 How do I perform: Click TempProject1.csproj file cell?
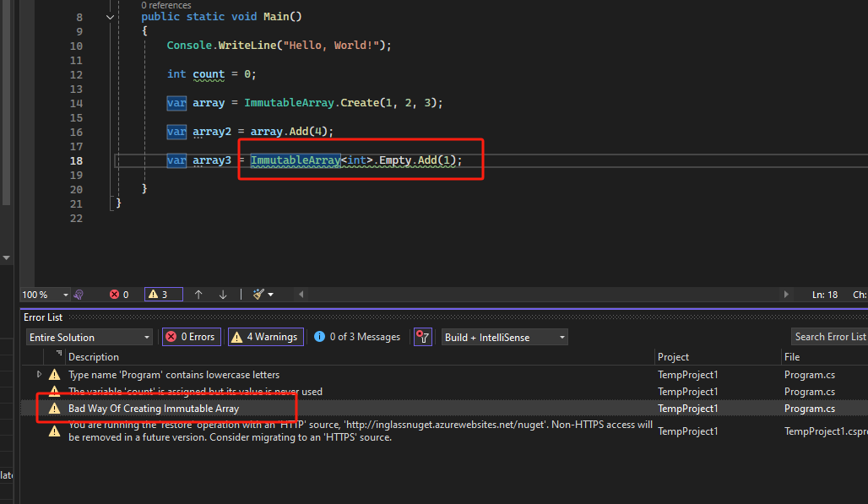pos(826,431)
